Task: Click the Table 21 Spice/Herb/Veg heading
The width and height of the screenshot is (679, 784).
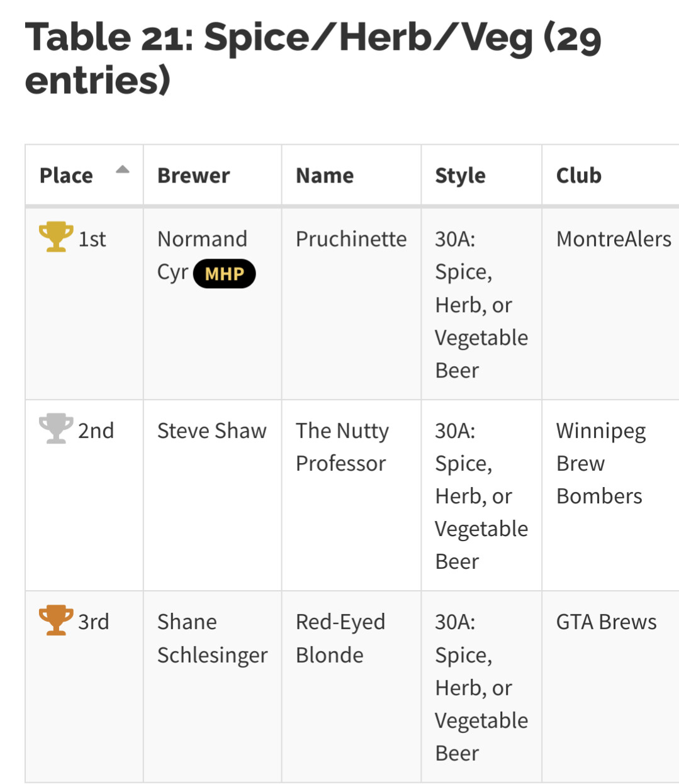Action: (313, 58)
